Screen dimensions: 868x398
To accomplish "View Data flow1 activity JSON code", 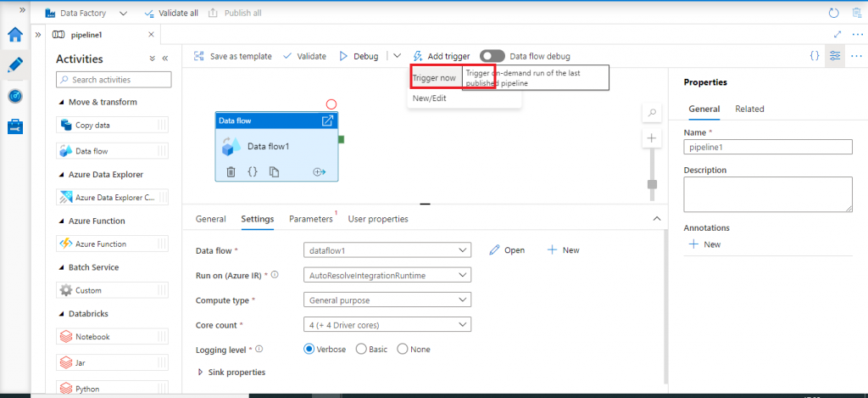I will coord(253,171).
